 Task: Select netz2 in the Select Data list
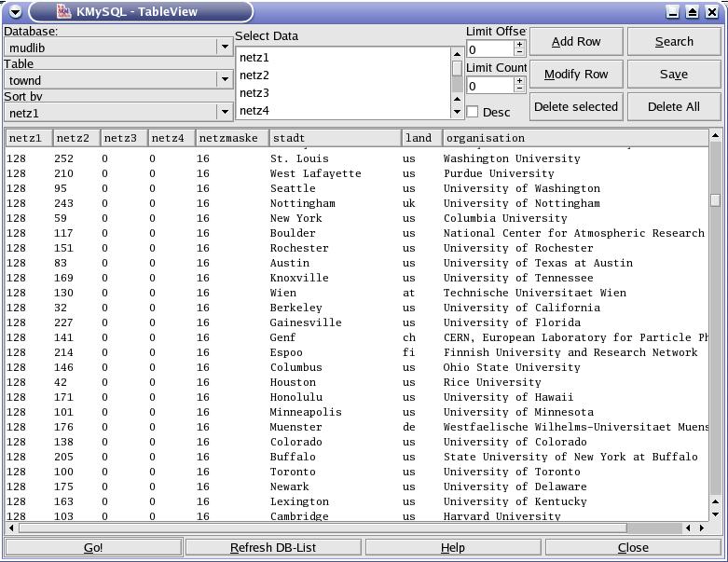(344, 75)
